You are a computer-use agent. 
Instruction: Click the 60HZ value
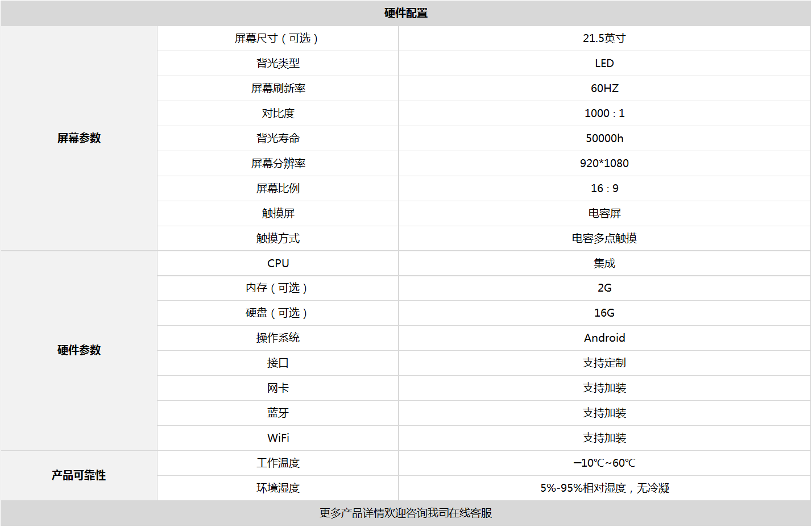point(604,88)
